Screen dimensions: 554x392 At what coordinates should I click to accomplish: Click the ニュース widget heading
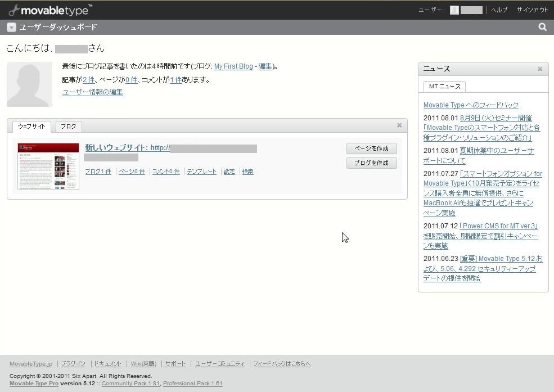coord(436,69)
